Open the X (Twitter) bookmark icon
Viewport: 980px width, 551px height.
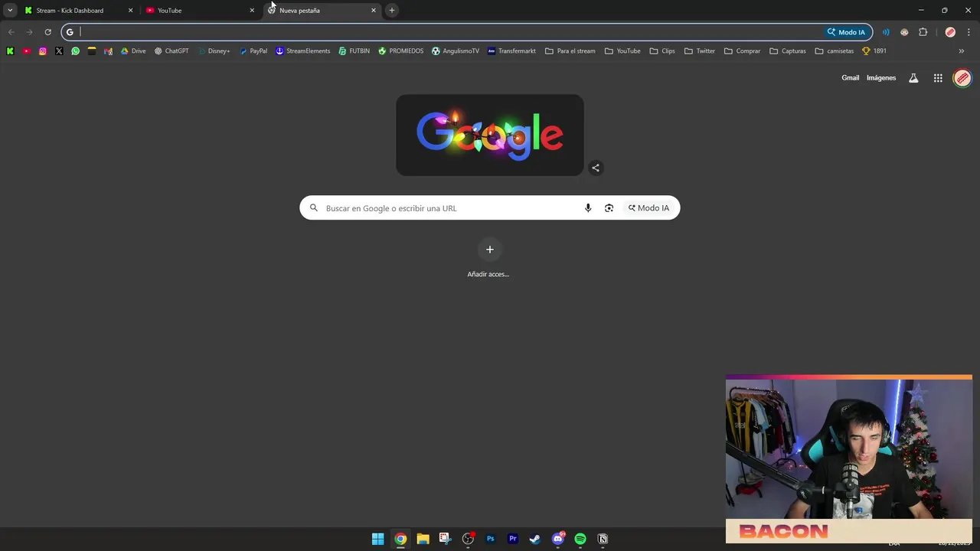[x=59, y=51]
